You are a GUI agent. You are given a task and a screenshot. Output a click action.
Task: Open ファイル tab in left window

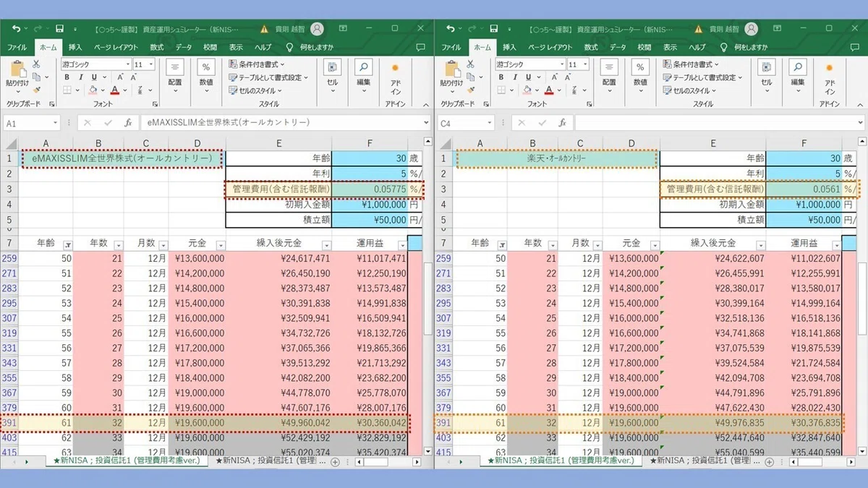coord(17,47)
